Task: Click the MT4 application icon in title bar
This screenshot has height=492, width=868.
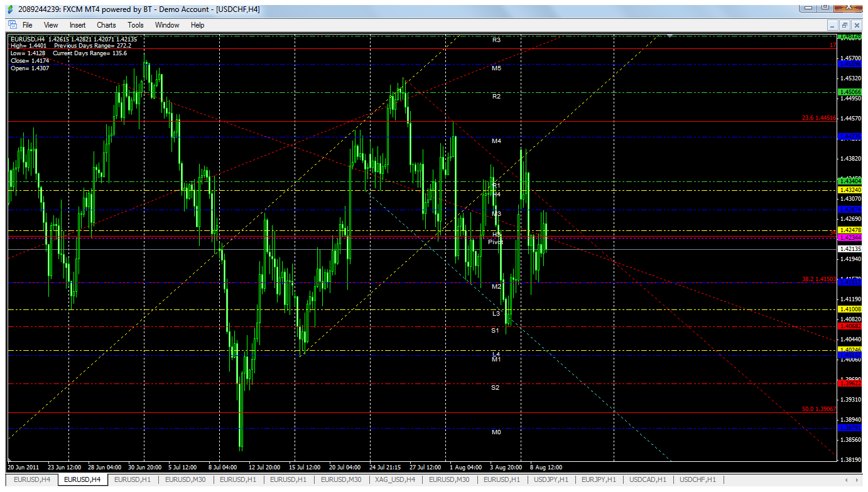Action: click(x=10, y=9)
